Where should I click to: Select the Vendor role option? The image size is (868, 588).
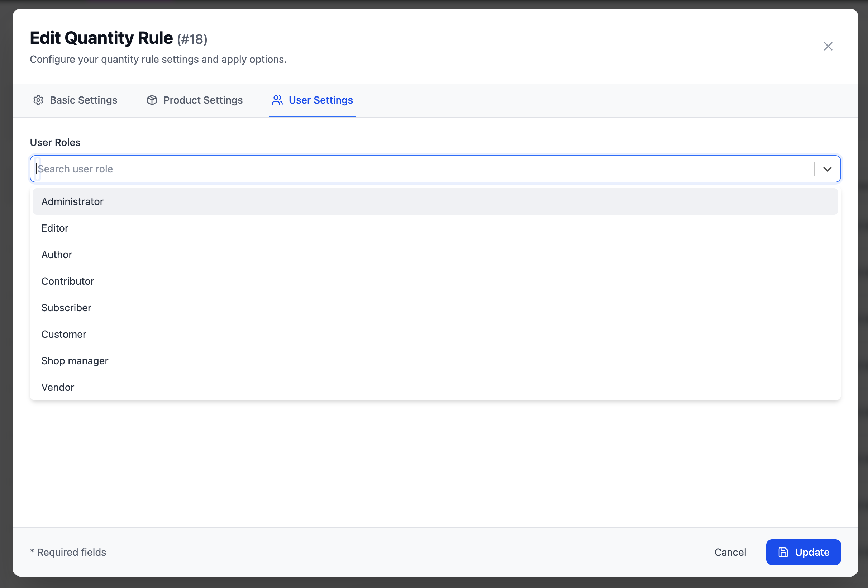[x=58, y=387]
